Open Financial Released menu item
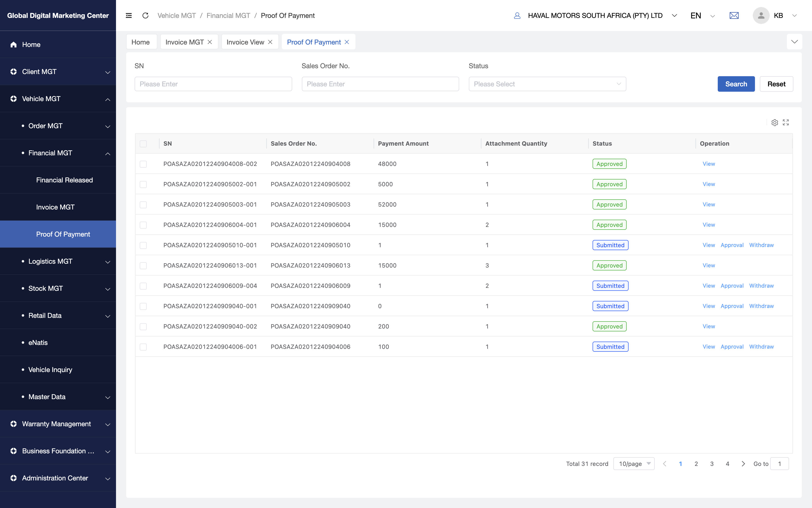This screenshot has height=508, width=812. pos(65,180)
